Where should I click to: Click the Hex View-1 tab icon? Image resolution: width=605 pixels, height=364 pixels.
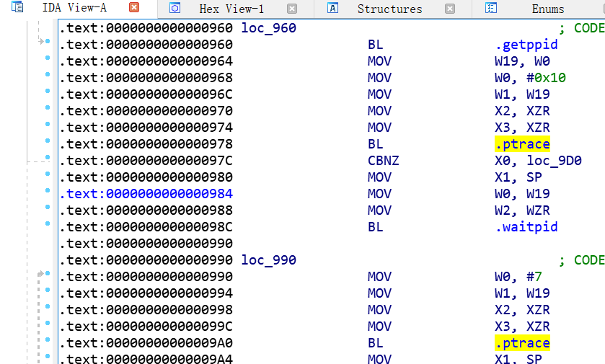pyautogui.click(x=175, y=8)
